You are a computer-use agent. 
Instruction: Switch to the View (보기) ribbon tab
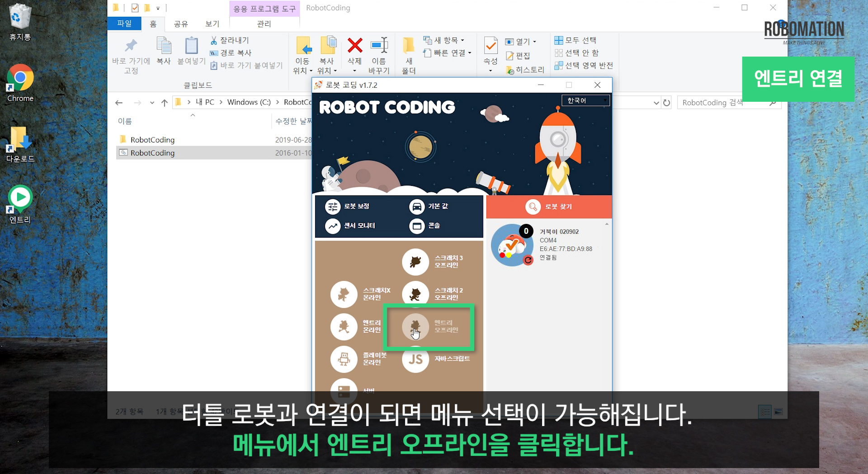[212, 24]
